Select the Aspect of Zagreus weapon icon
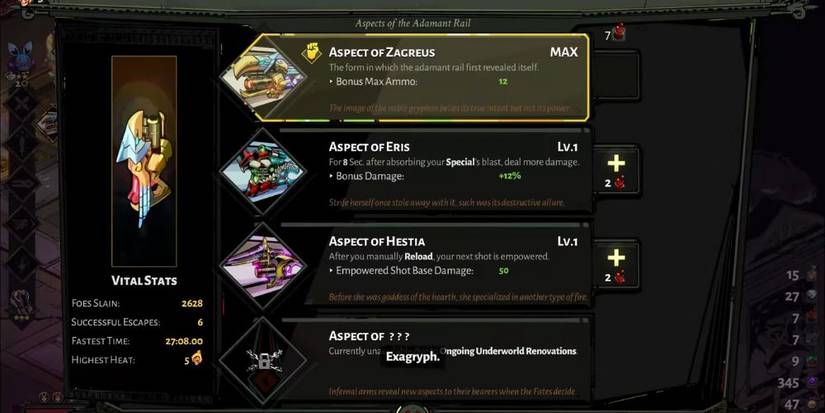 (263, 77)
